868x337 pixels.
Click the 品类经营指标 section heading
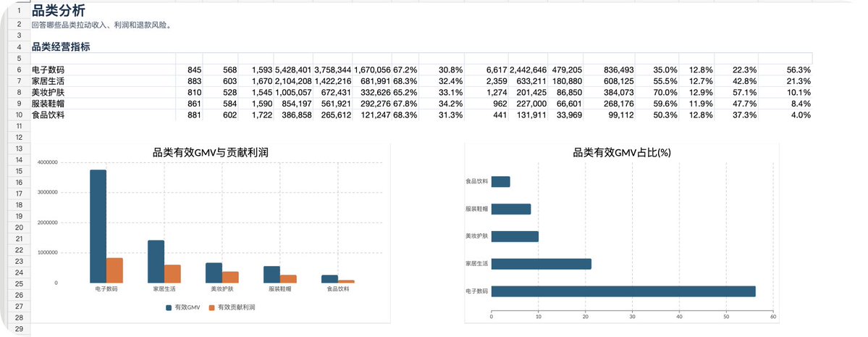pyautogui.click(x=61, y=47)
